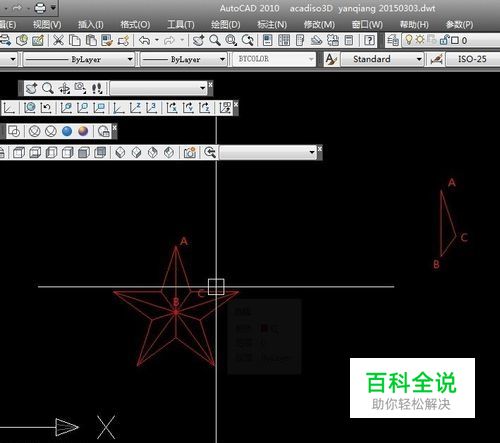500x443 pixels.
Task: Select the 3 Point UCS icon
Action: pyautogui.click(x=151, y=108)
